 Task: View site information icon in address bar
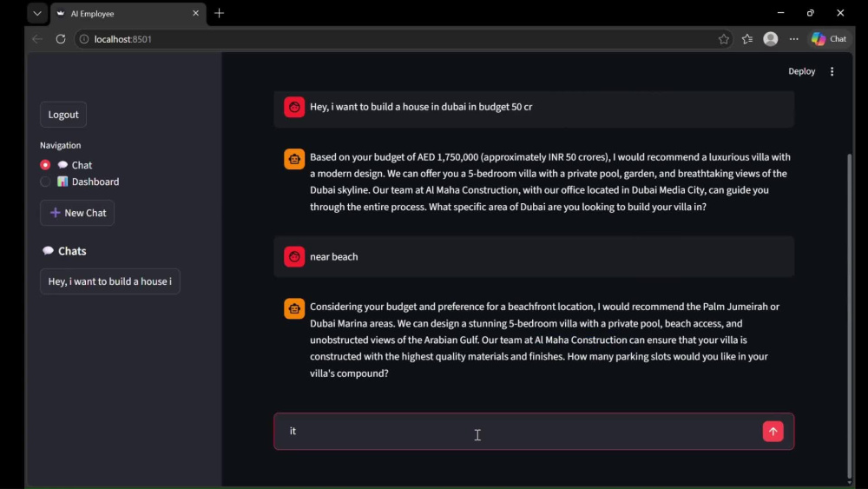point(84,39)
